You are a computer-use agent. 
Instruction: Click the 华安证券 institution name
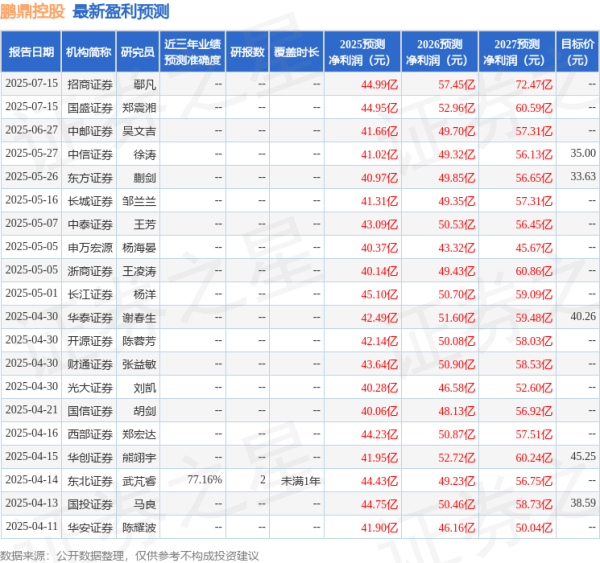[x=87, y=526]
